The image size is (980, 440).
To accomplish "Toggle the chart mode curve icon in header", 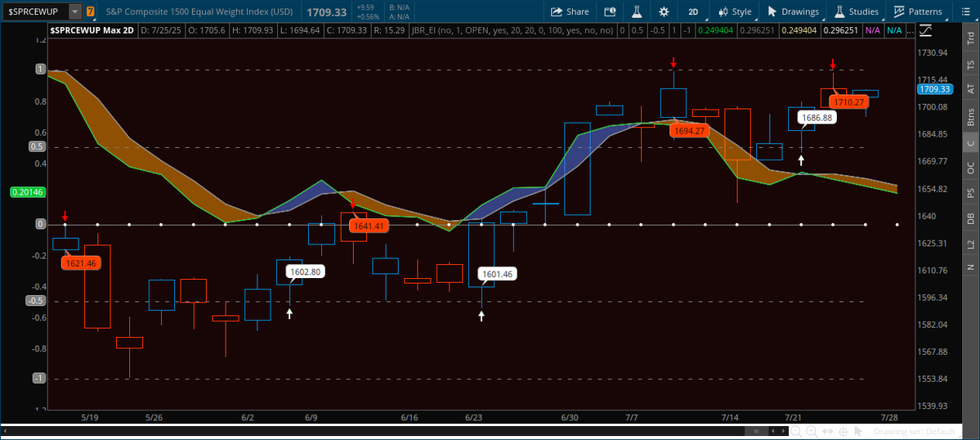I will [x=925, y=30].
